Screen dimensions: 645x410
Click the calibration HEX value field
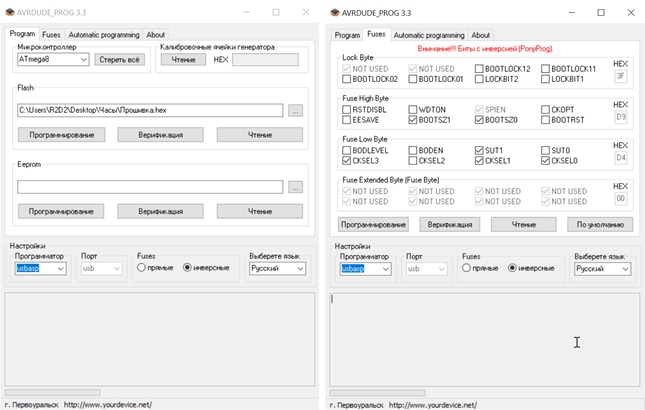pos(265,60)
